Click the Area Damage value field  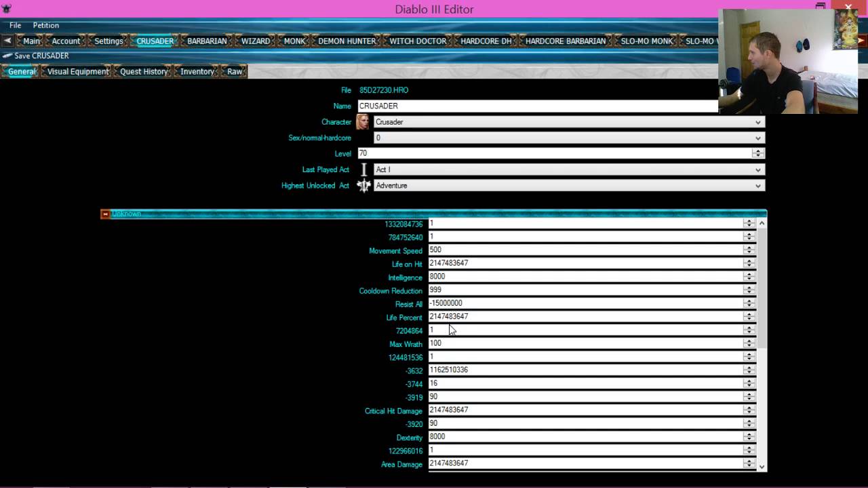[585, 463]
